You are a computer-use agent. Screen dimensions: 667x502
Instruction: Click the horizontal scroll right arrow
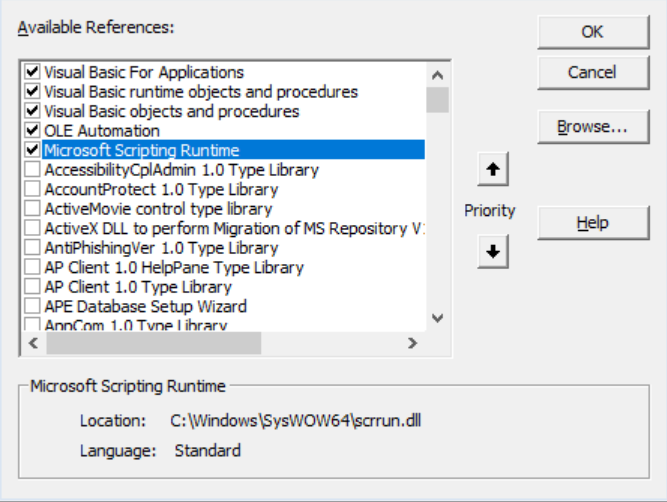click(x=411, y=343)
